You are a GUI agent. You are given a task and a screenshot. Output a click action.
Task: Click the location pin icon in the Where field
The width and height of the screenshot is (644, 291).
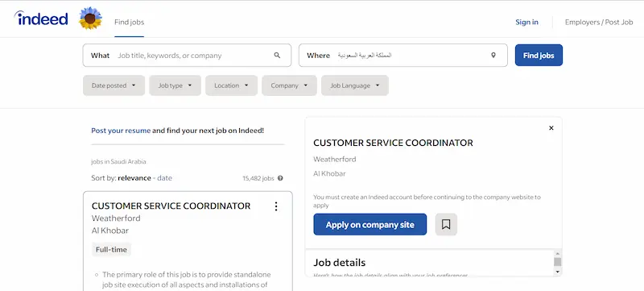pyautogui.click(x=493, y=55)
